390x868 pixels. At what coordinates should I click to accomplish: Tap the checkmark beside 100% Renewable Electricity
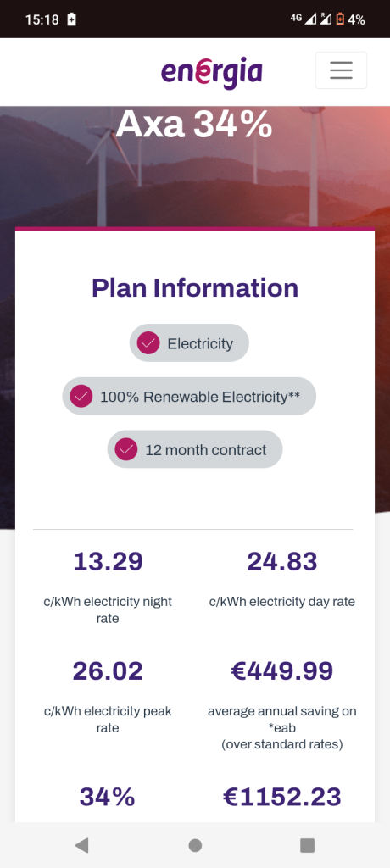[81, 397]
